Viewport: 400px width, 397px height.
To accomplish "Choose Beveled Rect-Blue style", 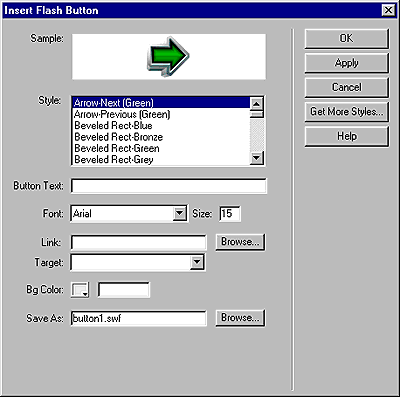I will [x=161, y=126].
